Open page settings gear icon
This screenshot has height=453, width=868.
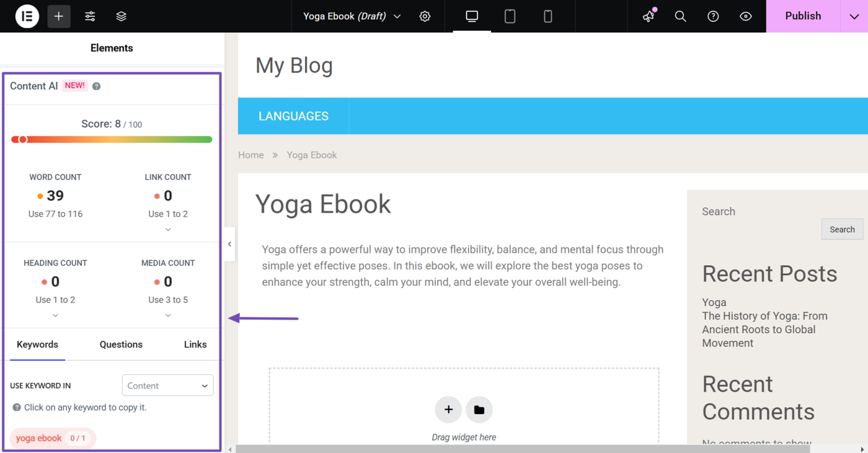425,16
